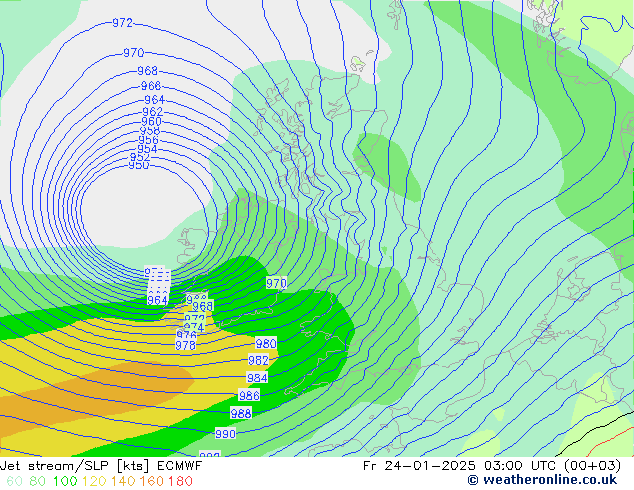The image size is (634, 490).
Task: Click the 80 kts legend value
Action: point(37,481)
